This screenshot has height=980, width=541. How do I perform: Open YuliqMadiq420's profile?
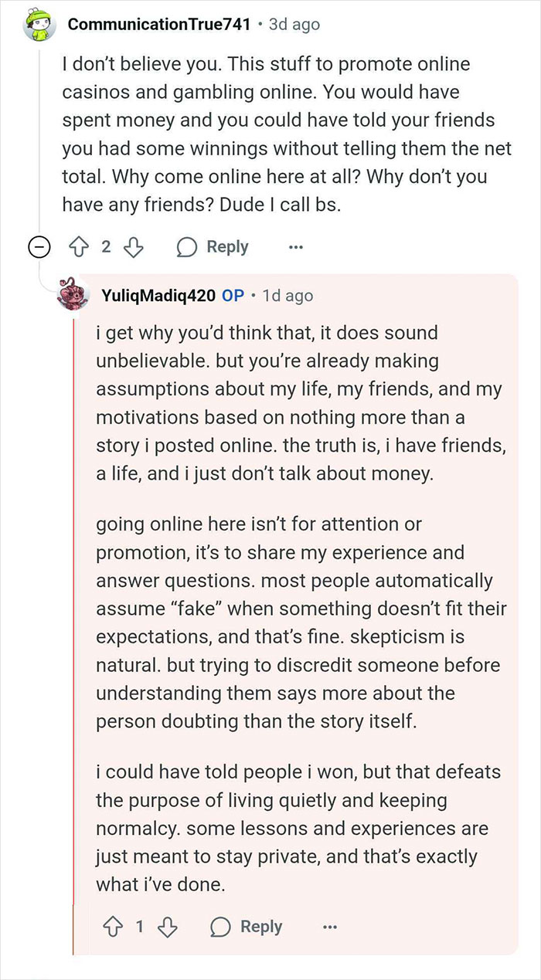pyautogui.click(x=158, y=295)
